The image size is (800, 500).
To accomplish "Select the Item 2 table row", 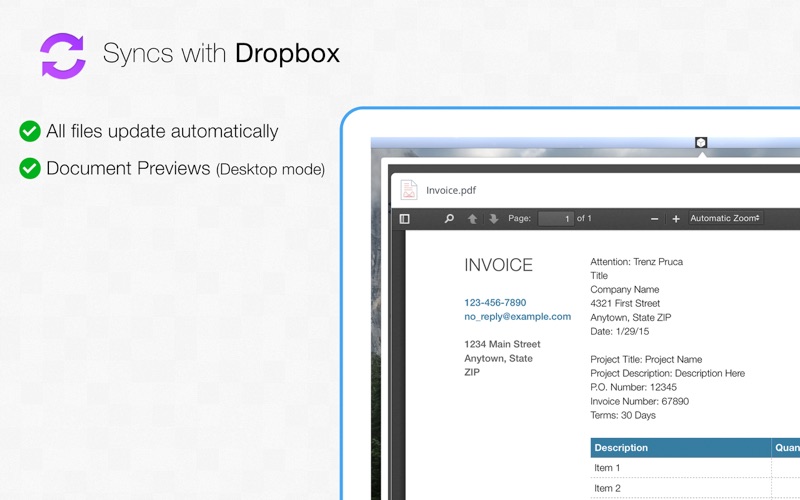I will 695,488.
